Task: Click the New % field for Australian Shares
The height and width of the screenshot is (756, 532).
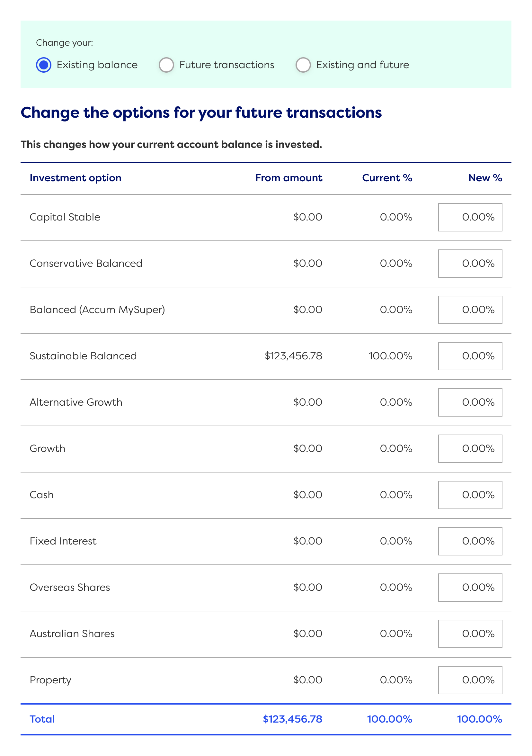Action: [470, 634]
